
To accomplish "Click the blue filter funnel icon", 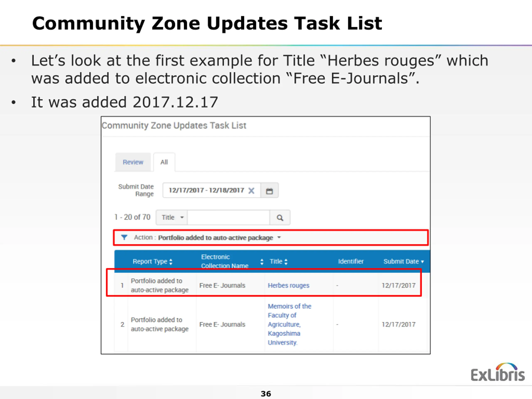I will coord(124,238).
